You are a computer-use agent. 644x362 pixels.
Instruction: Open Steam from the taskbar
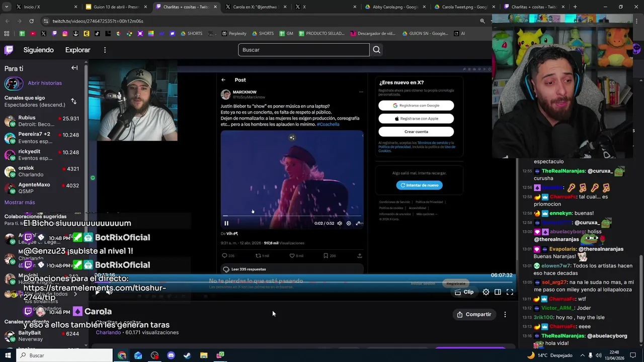point(187,355)
